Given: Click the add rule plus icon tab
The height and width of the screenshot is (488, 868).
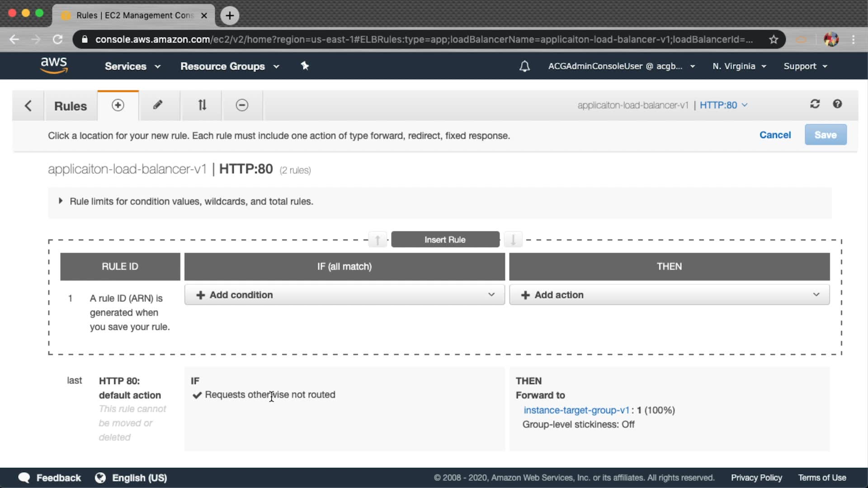Looking at the screenshot, I should (x=118, y=105).
